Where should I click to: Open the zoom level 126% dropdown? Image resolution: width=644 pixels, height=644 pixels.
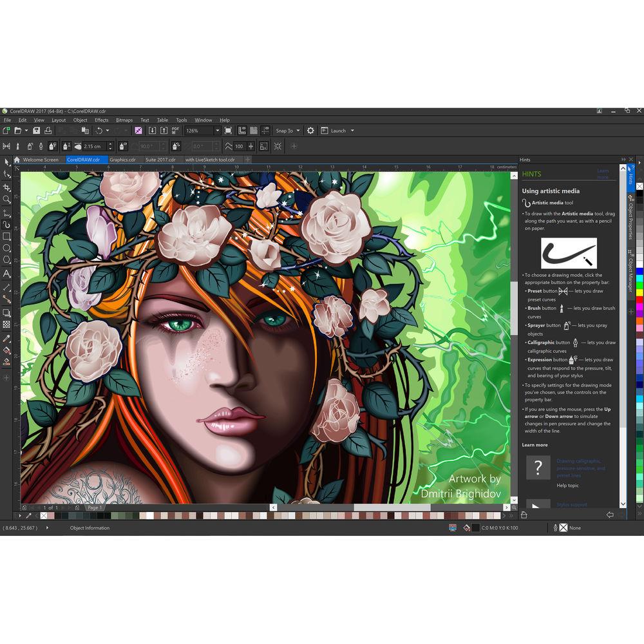217,131
